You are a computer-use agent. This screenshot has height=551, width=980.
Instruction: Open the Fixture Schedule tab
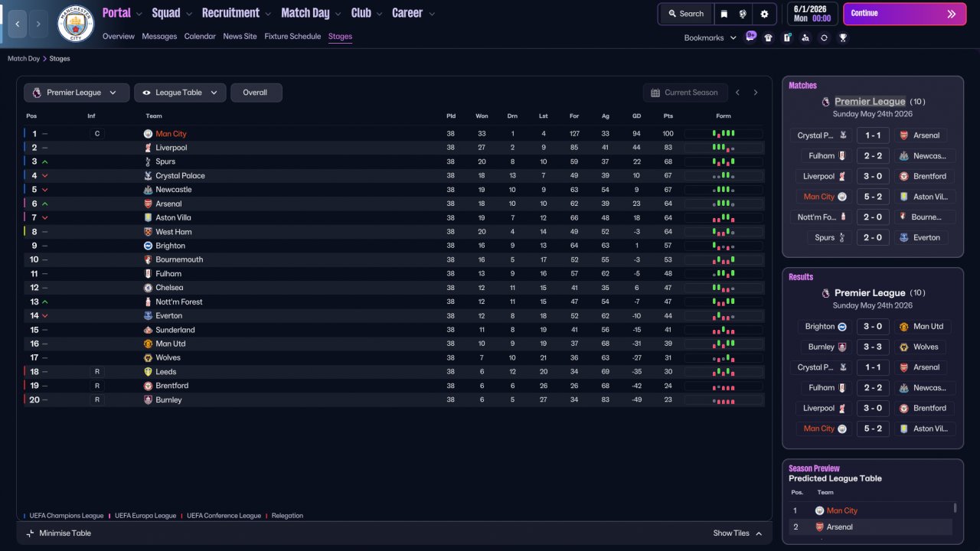point(292,37)
